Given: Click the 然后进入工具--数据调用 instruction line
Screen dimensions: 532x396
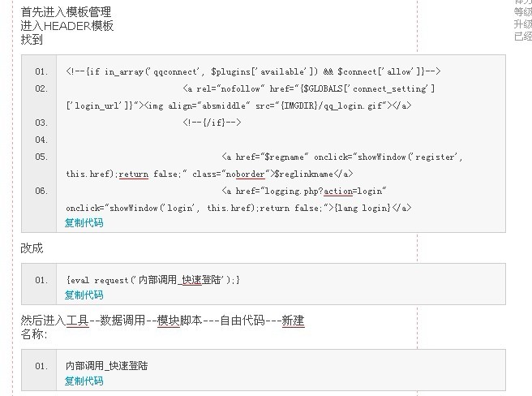Looking at the screenshot, I should point(162,321).
